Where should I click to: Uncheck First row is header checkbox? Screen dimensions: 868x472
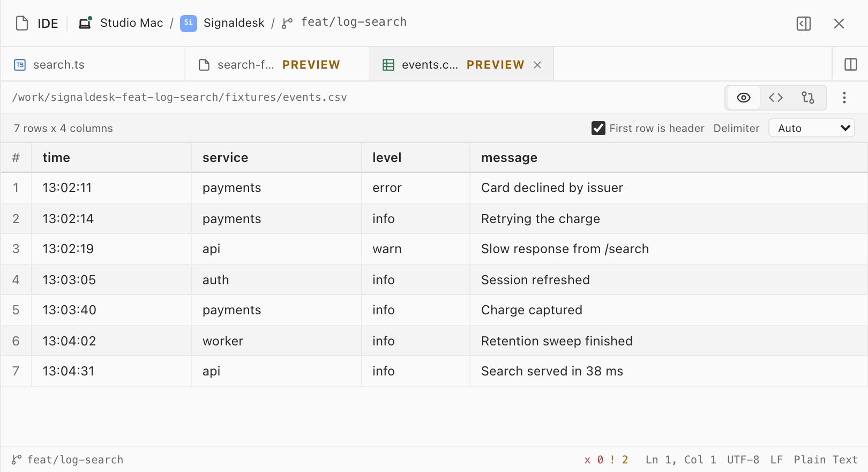598,128
